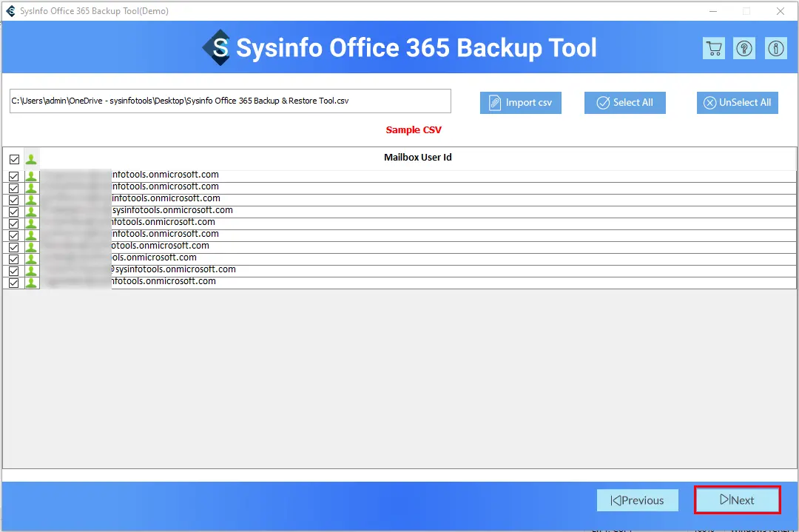Open the Sample CSV link
Image resolution: width=799 pixels, height=532 pixels.
point(414,130)
